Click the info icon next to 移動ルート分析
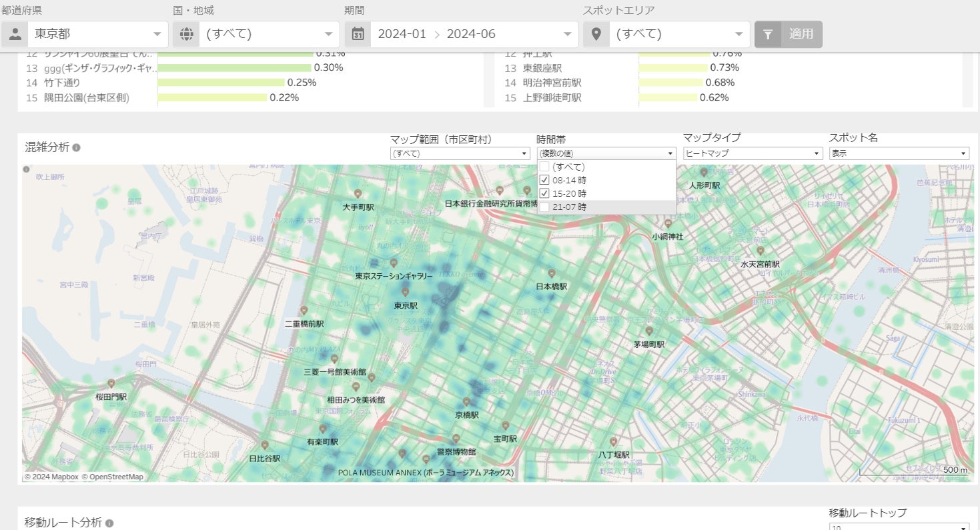 click(109, 523)
